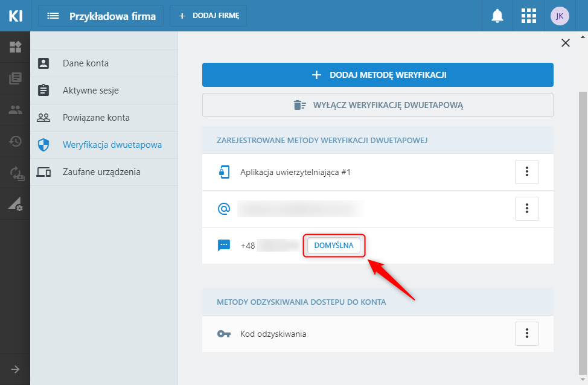Open the notifications bell

pyautogui.click(x=497, y=16)
